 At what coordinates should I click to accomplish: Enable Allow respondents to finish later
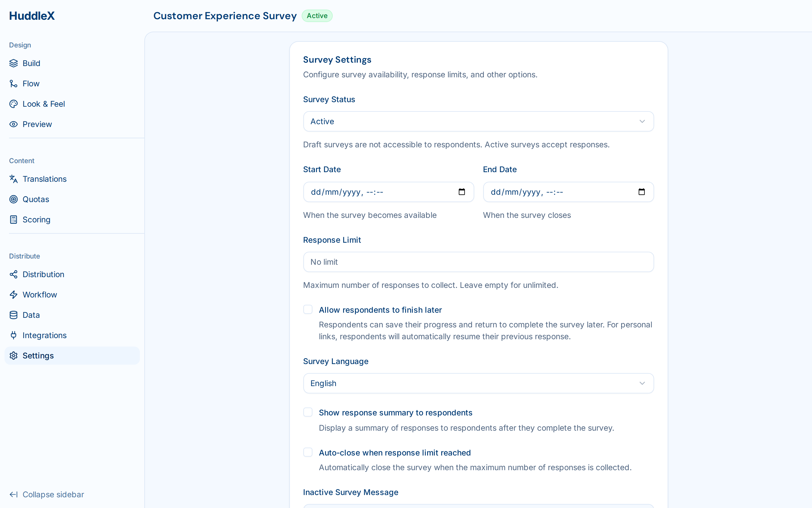click(x=308, y=309)
